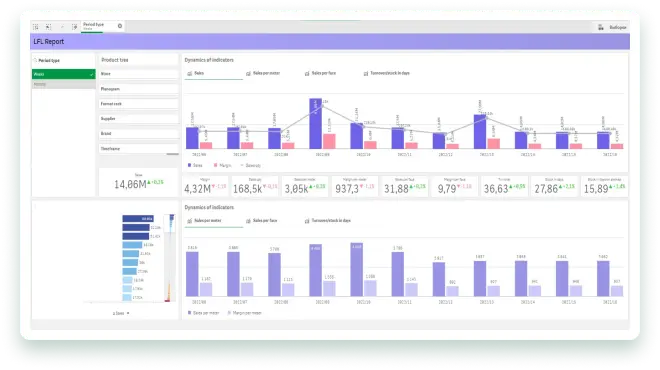The width and height of the screenshot is (660, 370).
Task: Click chart icon of lower Sales per face tab
Action: tap(248, 221)
